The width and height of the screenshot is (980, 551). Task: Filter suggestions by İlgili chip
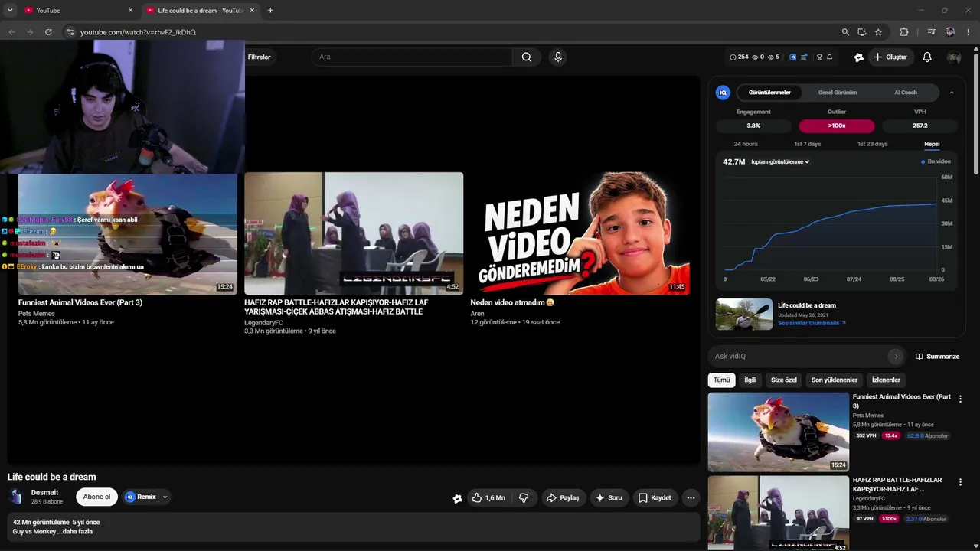tap(750, 380)
